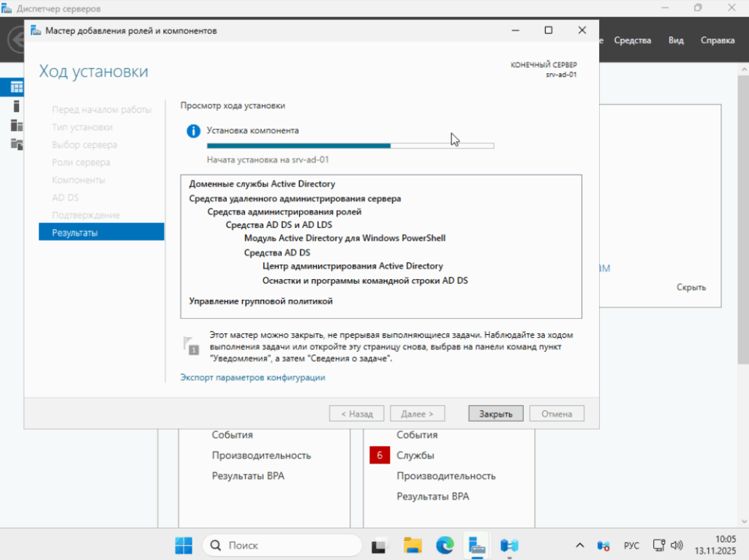Minimize the wizard window
This screenshot has height=560, width=749.
pyautogui.click(x=516, y=30)
